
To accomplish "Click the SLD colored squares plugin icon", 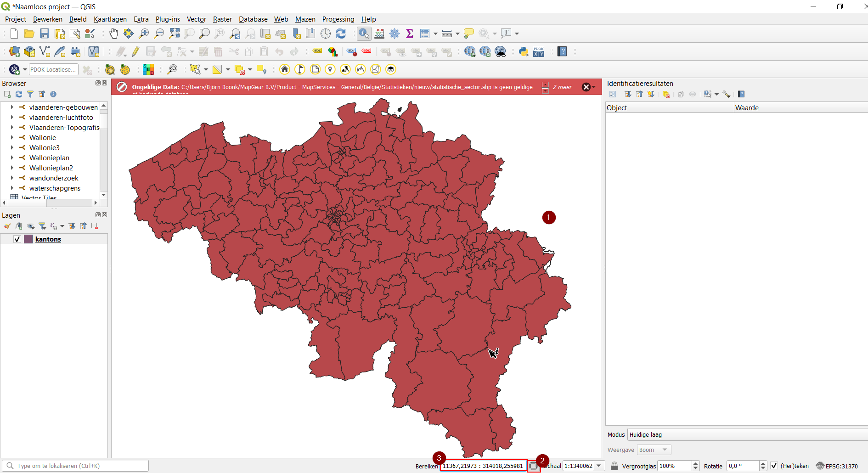I will (x=148, y=69).
